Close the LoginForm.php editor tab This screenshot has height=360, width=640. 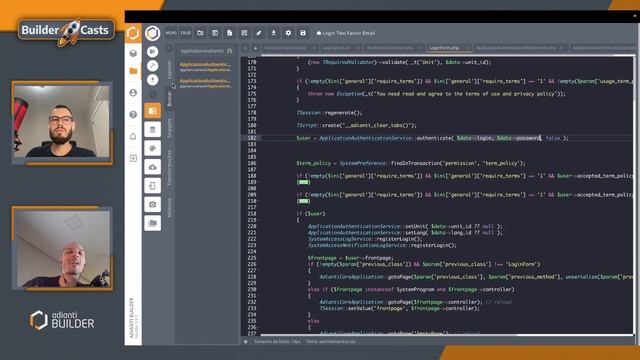(467, 48)
